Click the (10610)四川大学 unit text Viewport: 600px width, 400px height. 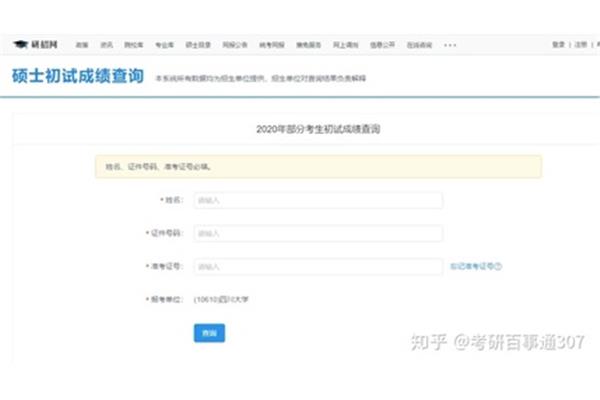(221, 299)
